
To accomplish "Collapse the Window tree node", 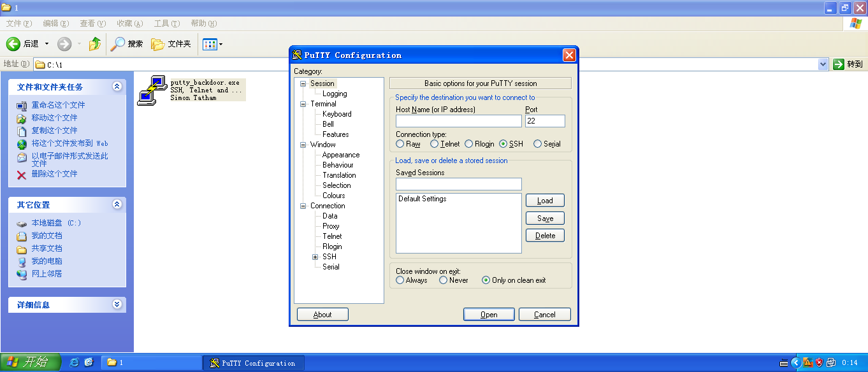I will 303,145.
